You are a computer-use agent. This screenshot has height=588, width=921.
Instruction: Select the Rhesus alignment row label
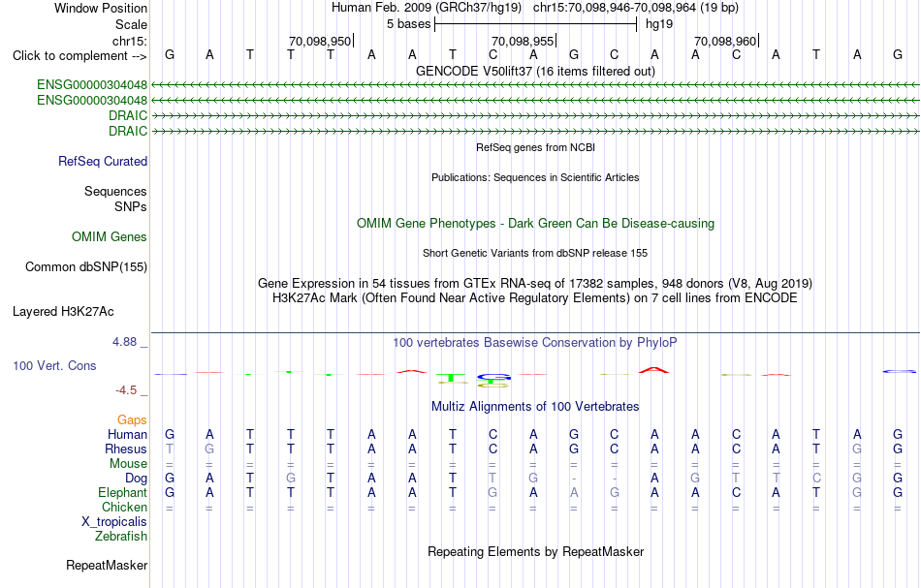pyautogui.click(x=126, y=449)
